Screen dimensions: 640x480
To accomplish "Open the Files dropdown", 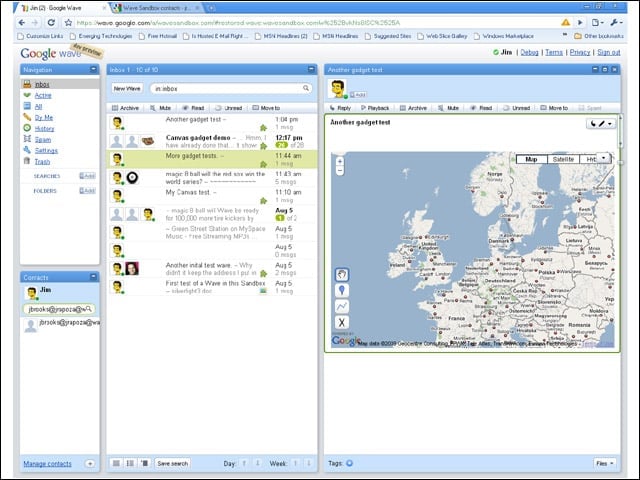I will (x=604, y=463).
